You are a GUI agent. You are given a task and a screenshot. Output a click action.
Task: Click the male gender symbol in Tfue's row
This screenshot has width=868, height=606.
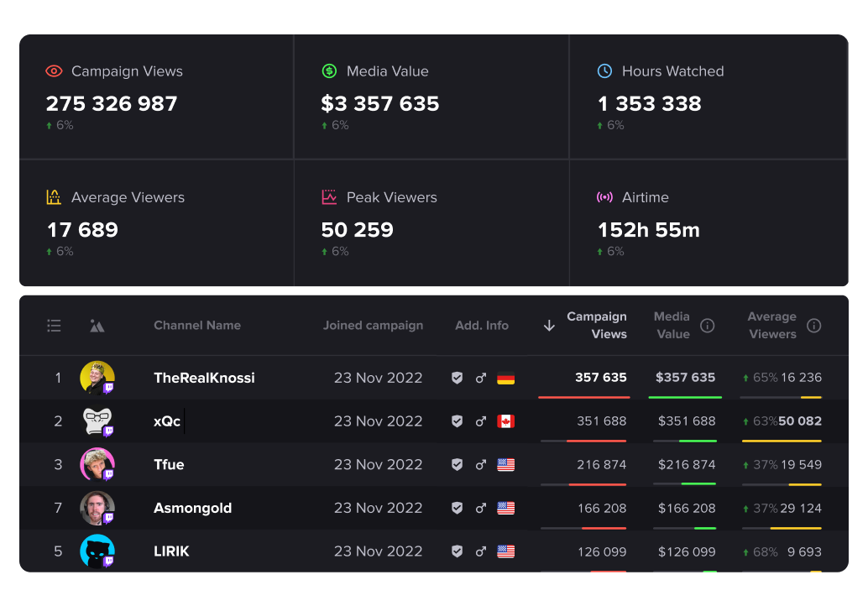click(480, 464)
